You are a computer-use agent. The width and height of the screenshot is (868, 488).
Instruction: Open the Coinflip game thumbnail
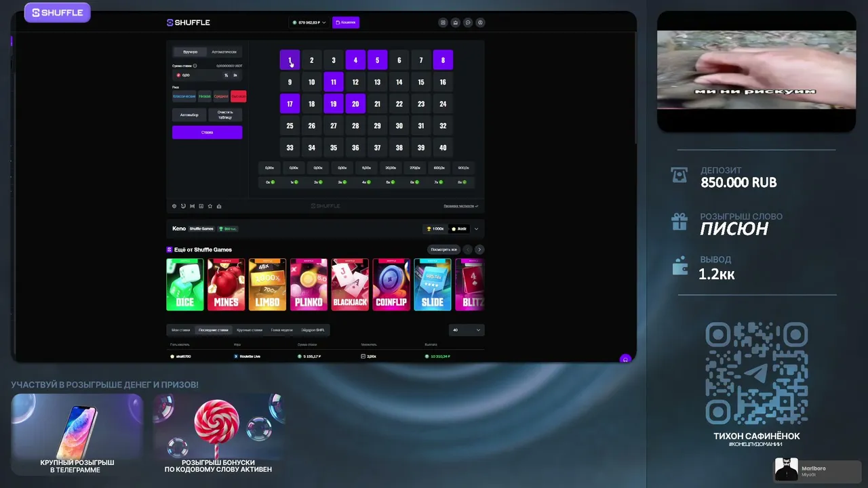point(391,285)
